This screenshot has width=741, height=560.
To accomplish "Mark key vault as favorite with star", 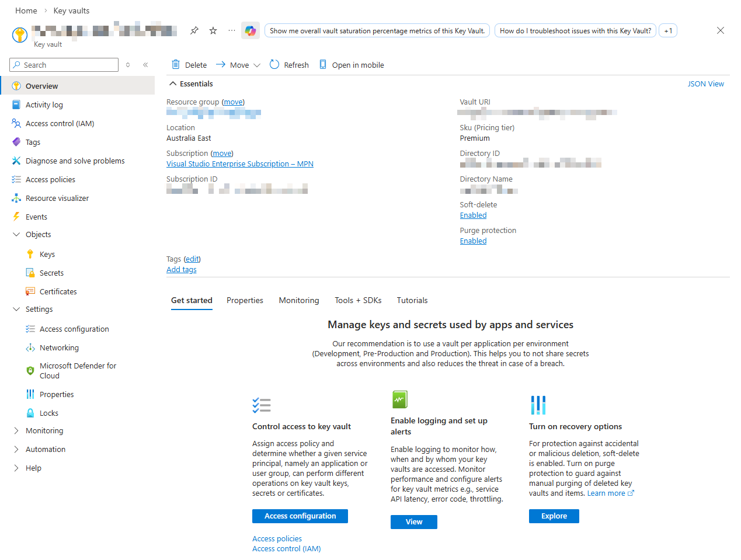I will point(213,30).
